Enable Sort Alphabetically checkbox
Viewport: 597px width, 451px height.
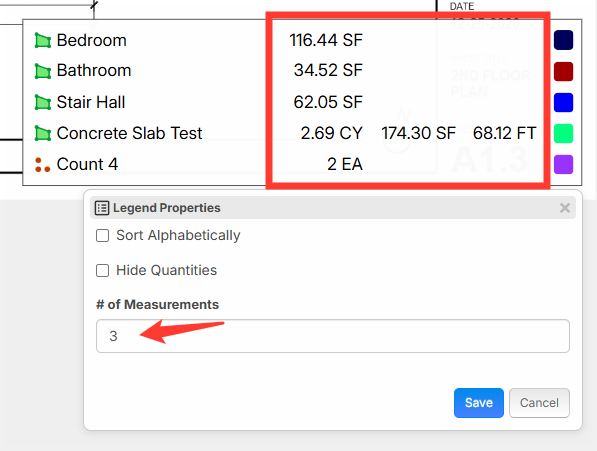point(102,236)
